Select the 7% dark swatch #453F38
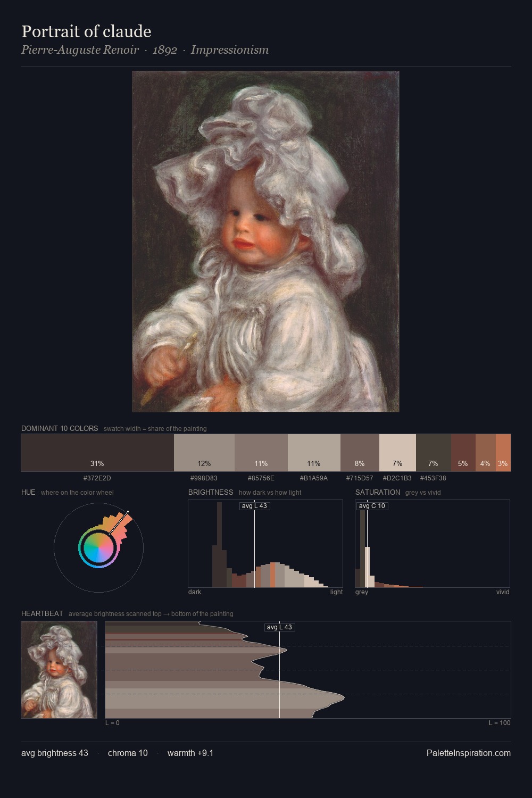Screen dimensions: 532x798 (x=434, y=453)
